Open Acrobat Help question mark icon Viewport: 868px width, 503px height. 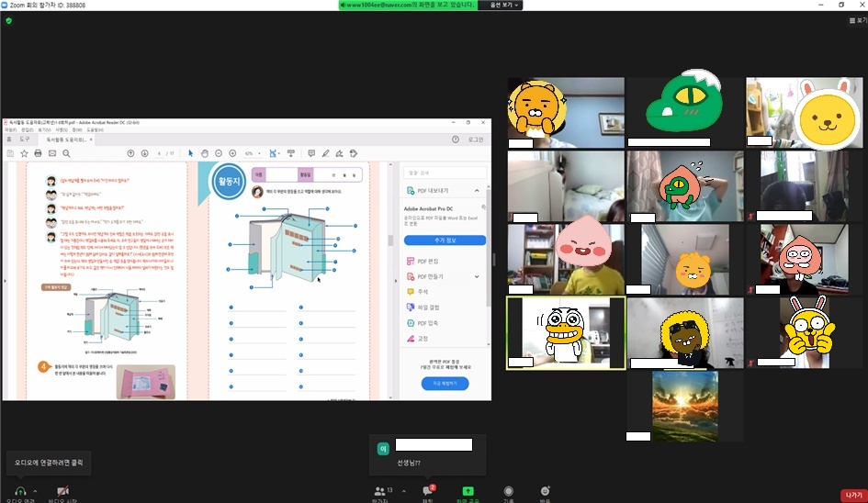455,140
